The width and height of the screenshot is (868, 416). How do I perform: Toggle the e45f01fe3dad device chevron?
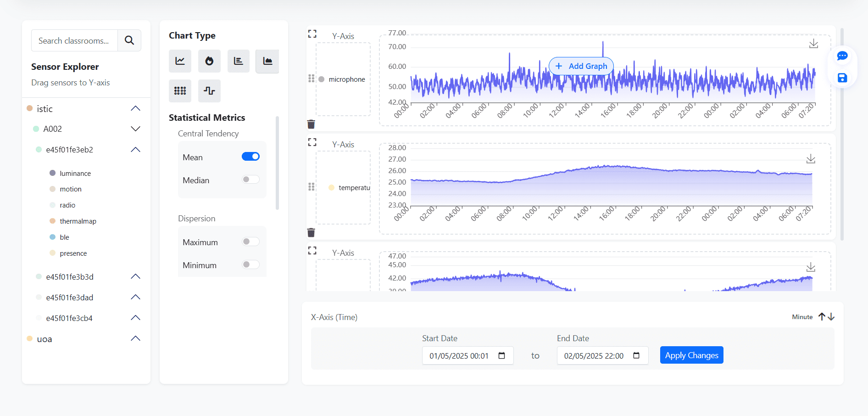pos(135,297)
